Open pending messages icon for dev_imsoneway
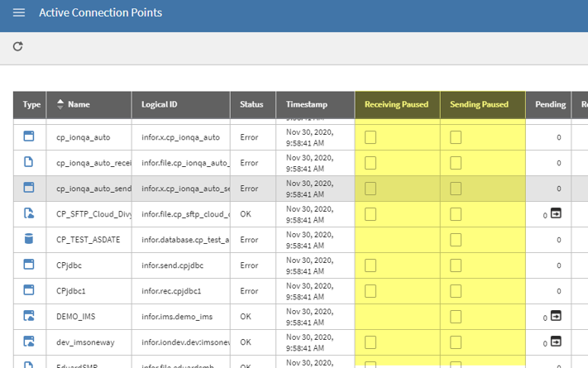The width and height of the screenshot is (588, 368). (556, 342)
